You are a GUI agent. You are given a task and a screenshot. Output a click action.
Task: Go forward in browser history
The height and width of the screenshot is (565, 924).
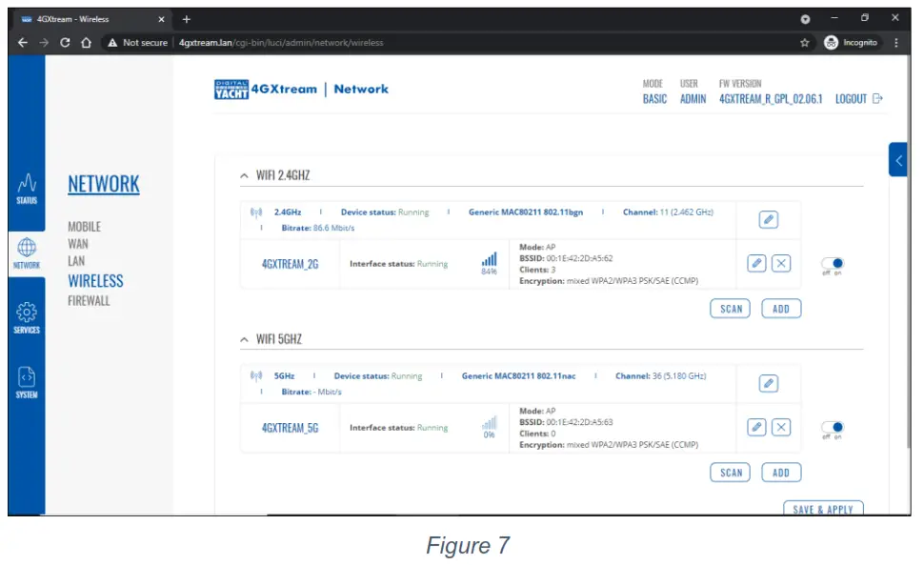(44, 43)
